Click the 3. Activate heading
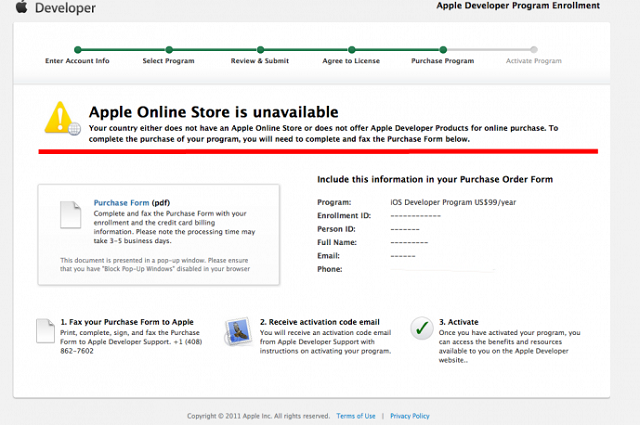Image resolution: width=640 pixels, height=425 pixels. [x=458, y=322]
